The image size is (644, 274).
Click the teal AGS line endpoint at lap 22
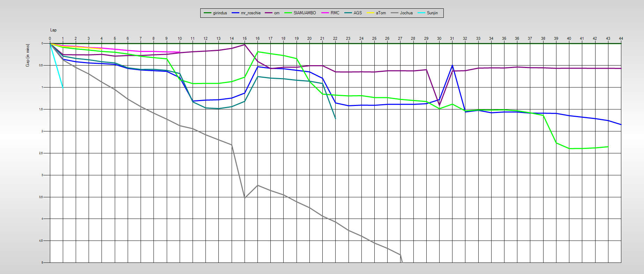coord(335,119)
